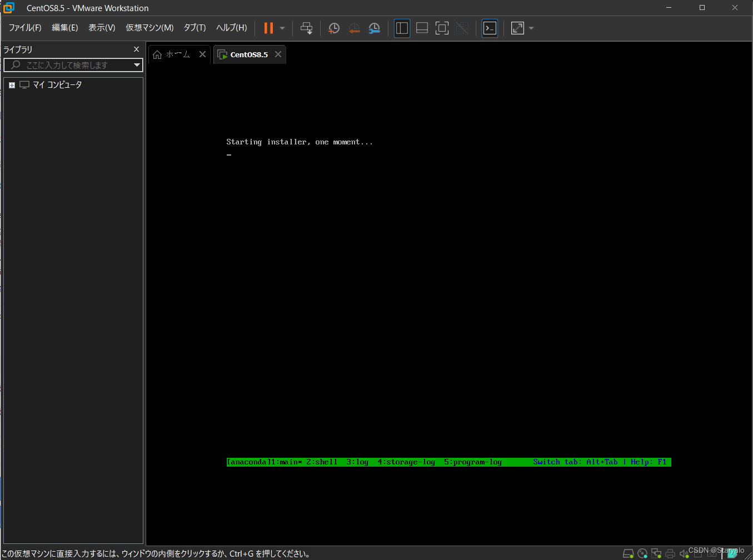753x560 pixels.
Task: Close the VMware Workstation window
Action: point(735,8)
